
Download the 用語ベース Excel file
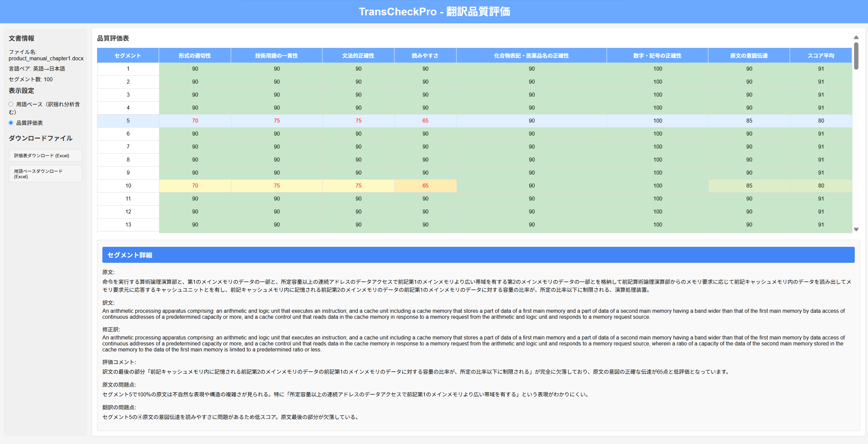pos(45,173)
